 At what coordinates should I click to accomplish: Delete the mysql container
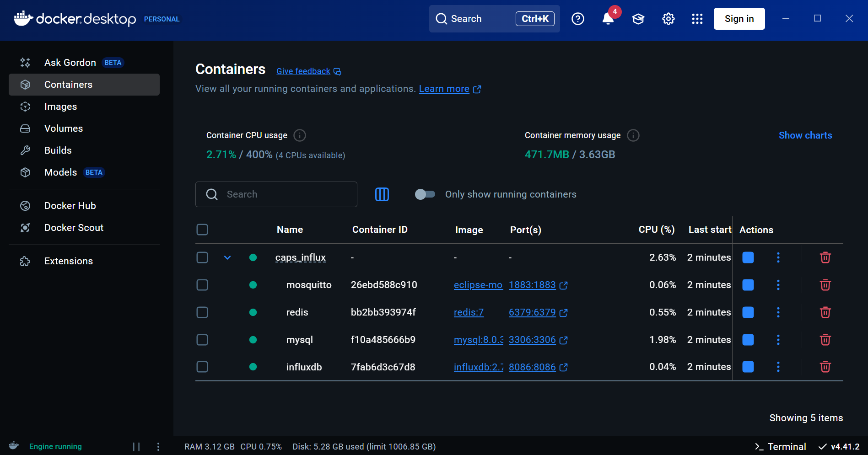click(x=825, y=340)
